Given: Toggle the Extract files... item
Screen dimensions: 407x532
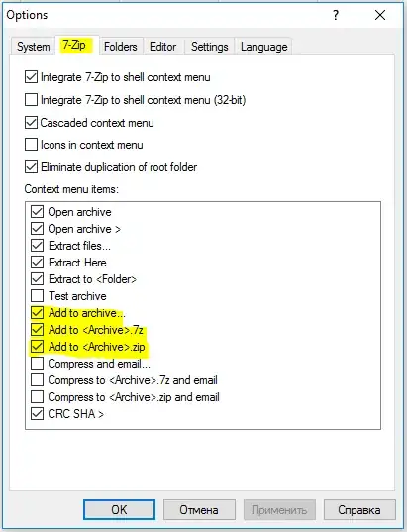Looking at the screenshot, I should tap(37, 246).
